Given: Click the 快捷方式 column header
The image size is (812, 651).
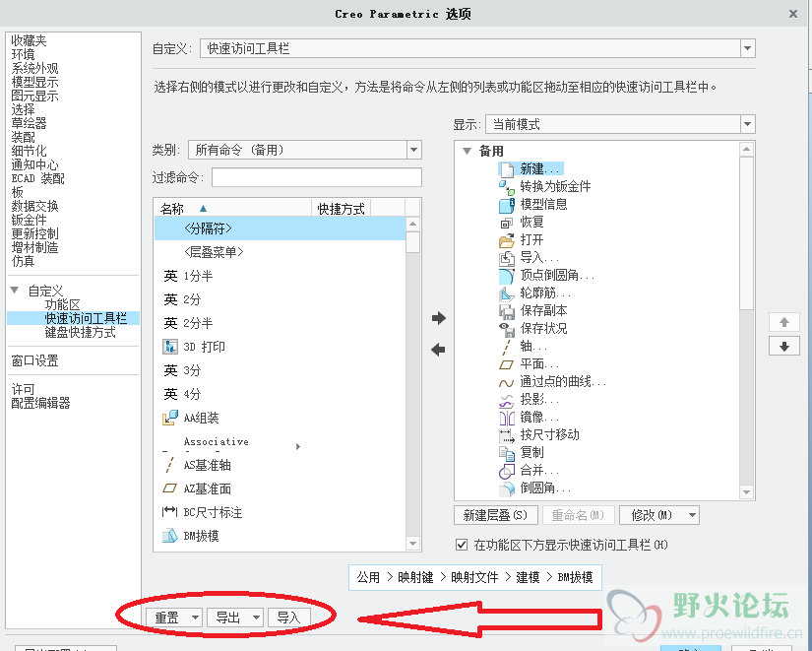Looking at the screenshot, I should 341,209.
